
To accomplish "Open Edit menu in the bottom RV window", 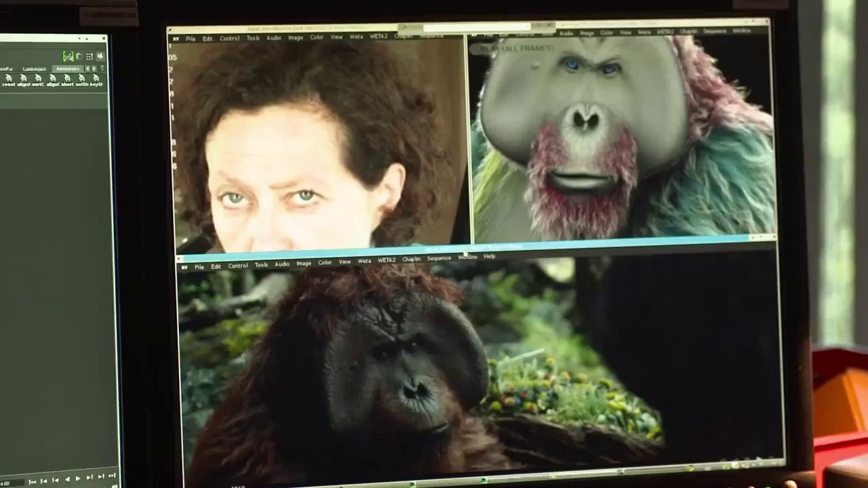I will point(216,266).
